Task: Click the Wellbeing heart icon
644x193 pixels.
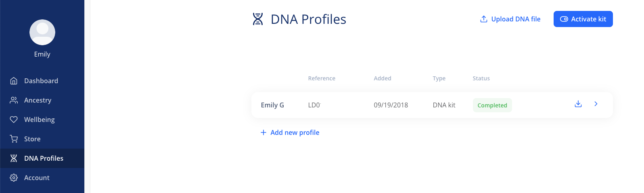Action: tap(14, 120)
